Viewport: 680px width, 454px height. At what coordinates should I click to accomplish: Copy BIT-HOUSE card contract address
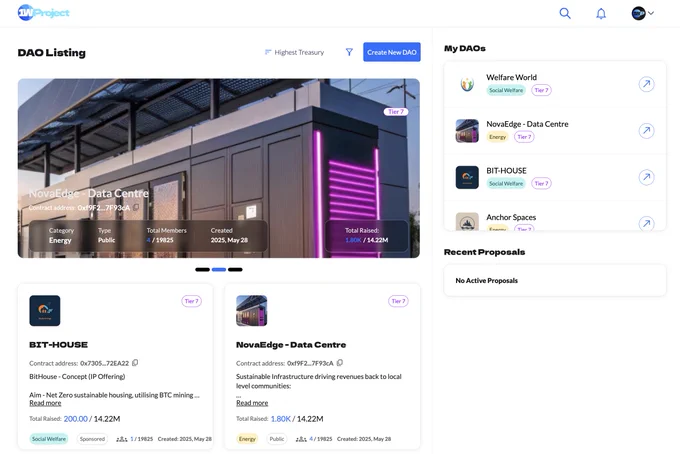click(x=135, y=363)
